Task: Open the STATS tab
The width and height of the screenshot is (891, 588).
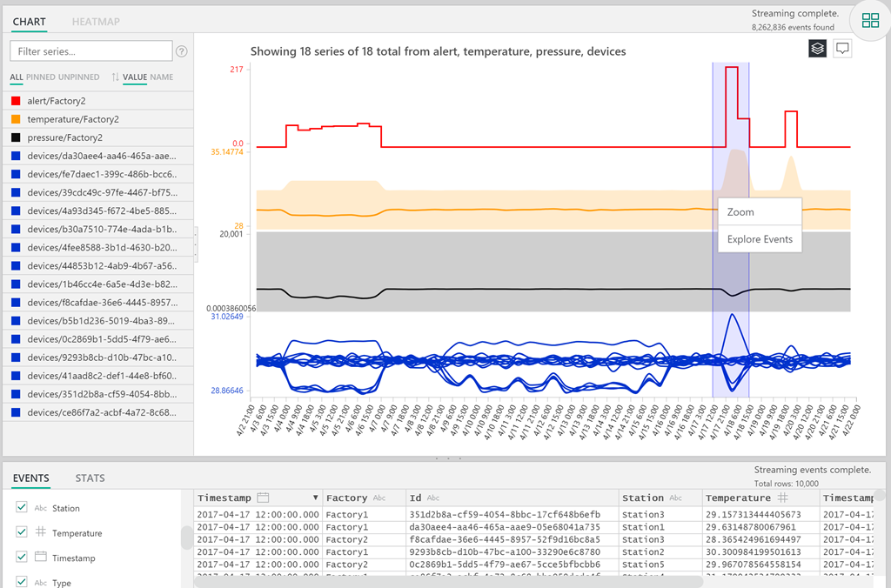Action: [90, 478]
